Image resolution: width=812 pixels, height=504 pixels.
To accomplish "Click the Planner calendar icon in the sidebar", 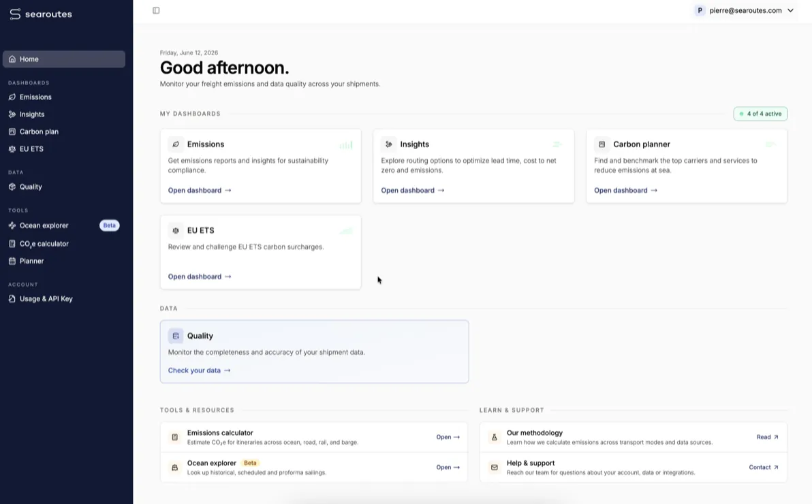I will (12, 261).
